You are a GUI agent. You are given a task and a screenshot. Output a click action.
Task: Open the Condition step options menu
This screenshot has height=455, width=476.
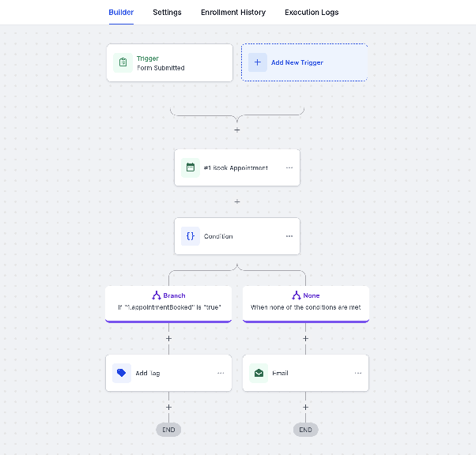pos(289,236)
